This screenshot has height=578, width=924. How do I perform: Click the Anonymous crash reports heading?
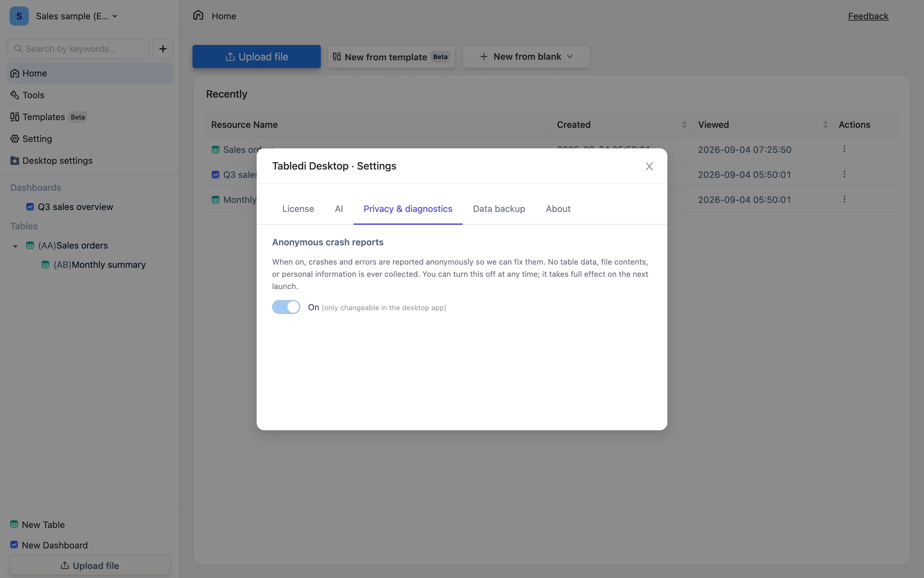point(328,242)
